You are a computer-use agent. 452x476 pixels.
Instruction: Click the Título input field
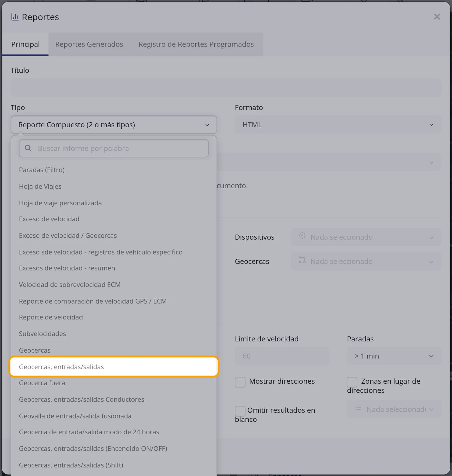pyautogui.click(x=226, y=87)
